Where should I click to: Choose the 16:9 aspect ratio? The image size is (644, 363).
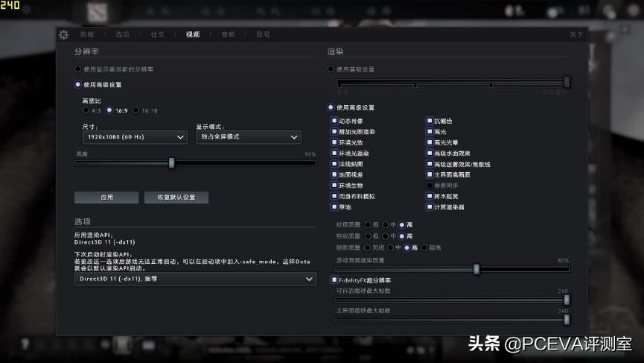click(x=109, y=110)
